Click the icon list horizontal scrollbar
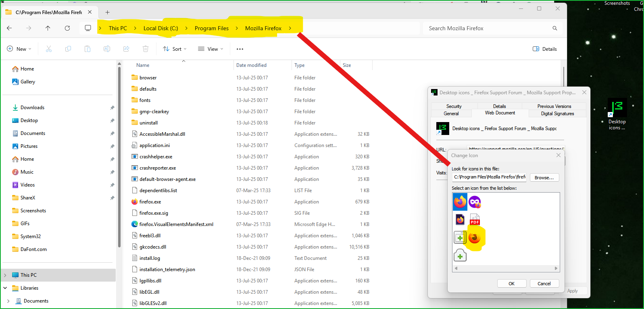The width and height of the screenshot is (644, 309). (506, 268)
